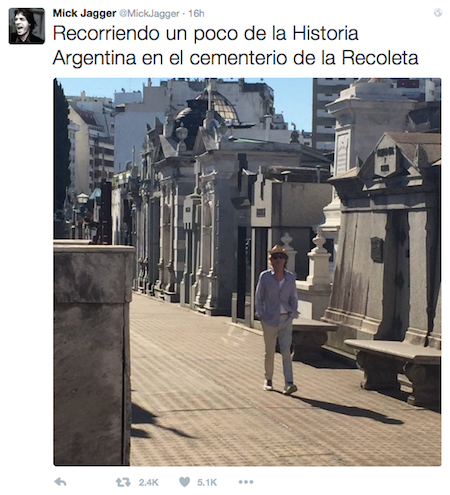Reply to tweet with the arrow icon
The height and width of the screenshot is (495, 450).
[x=60, y=482]
